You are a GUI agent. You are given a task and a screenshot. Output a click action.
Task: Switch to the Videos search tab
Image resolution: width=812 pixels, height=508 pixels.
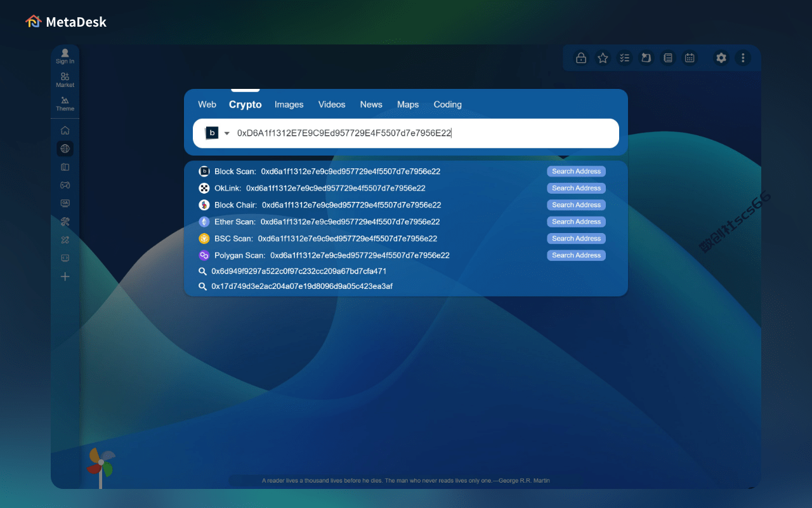coord(332,105)
